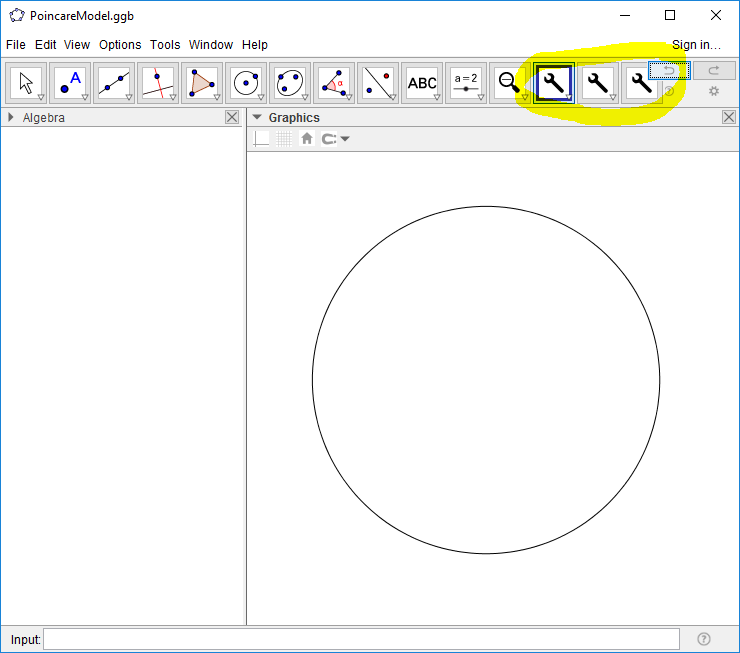Image resolution: width=740 pixels, height=653 pixels.
Task: Toggle axes display in Graphics style bar
Action: point(261,139)
